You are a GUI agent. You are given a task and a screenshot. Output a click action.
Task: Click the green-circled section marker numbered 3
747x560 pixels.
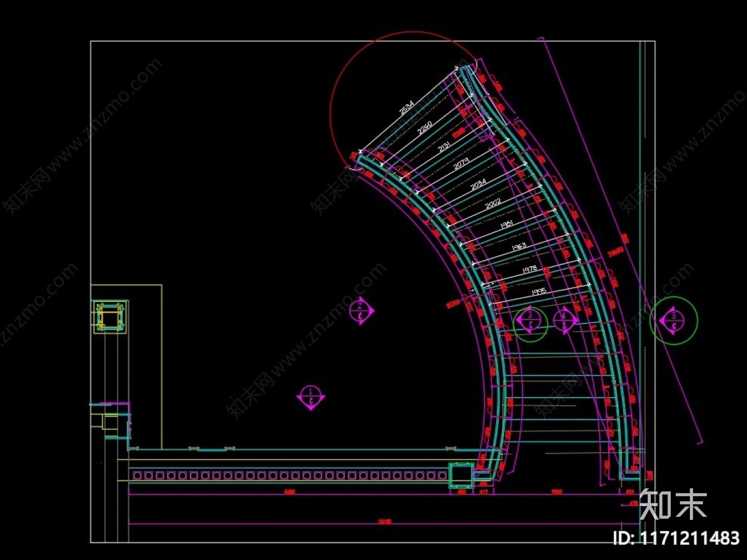coord(530,320)
